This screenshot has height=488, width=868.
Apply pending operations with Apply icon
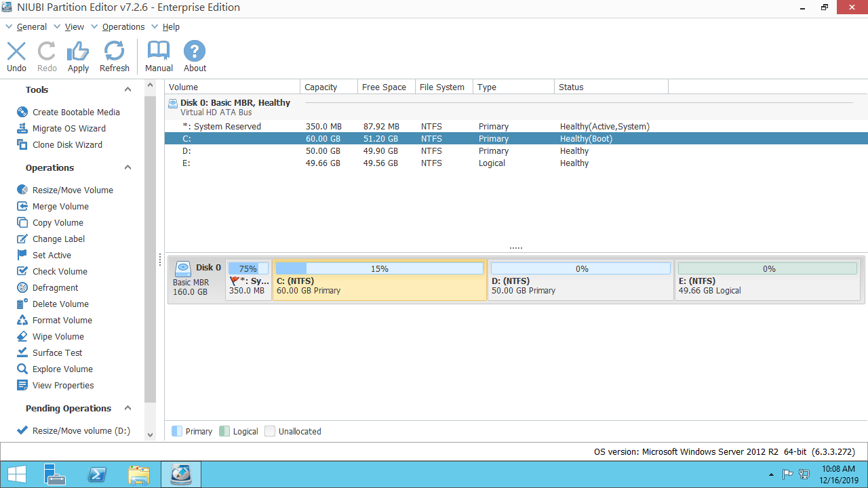[78, 56]
